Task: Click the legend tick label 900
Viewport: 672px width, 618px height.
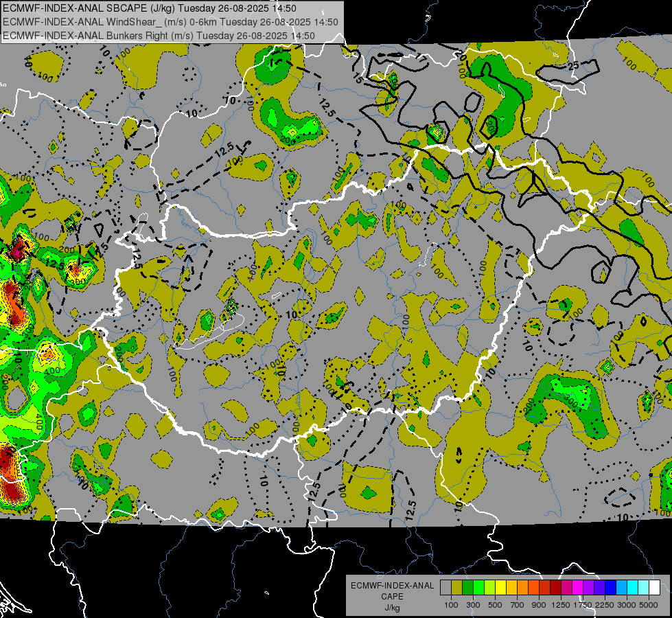Action: click(x=539, y=605)
